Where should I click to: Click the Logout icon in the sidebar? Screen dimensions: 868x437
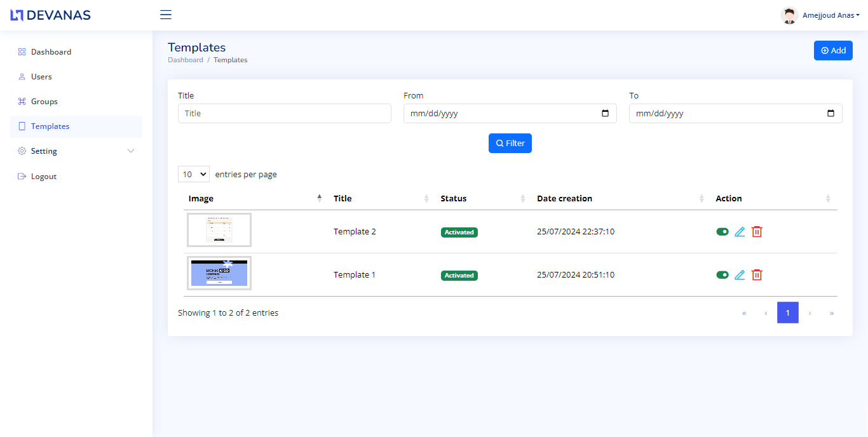(x=21, y=176)
